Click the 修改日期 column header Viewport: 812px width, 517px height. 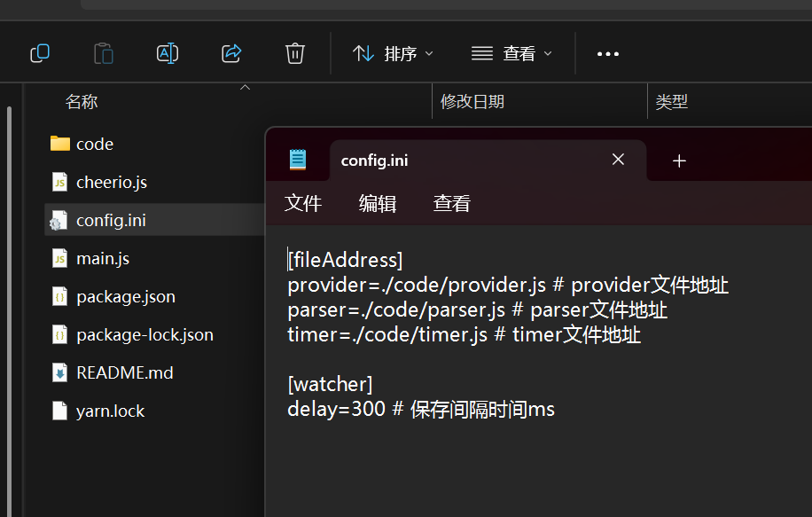click(x=472, y=102)
